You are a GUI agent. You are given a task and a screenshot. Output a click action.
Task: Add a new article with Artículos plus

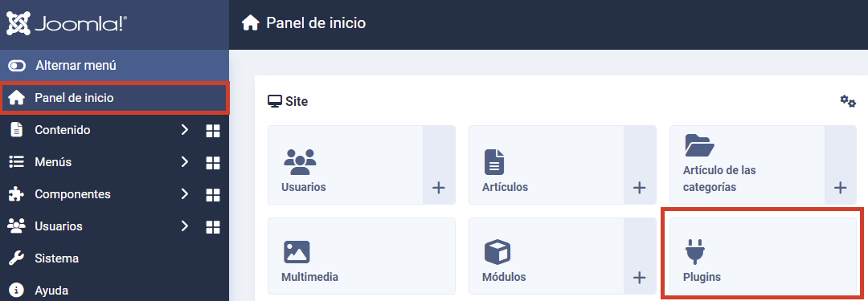(640, 188)
